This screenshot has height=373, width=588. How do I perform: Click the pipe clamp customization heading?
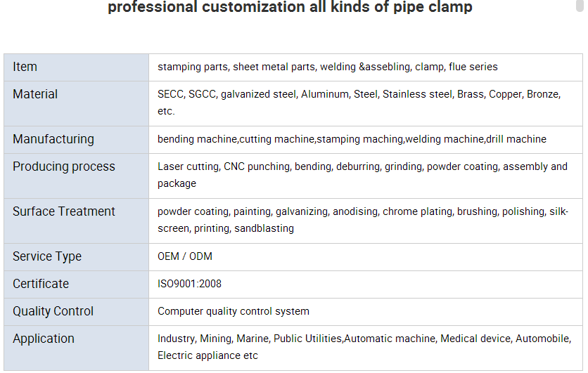click(x=290, y=7)
